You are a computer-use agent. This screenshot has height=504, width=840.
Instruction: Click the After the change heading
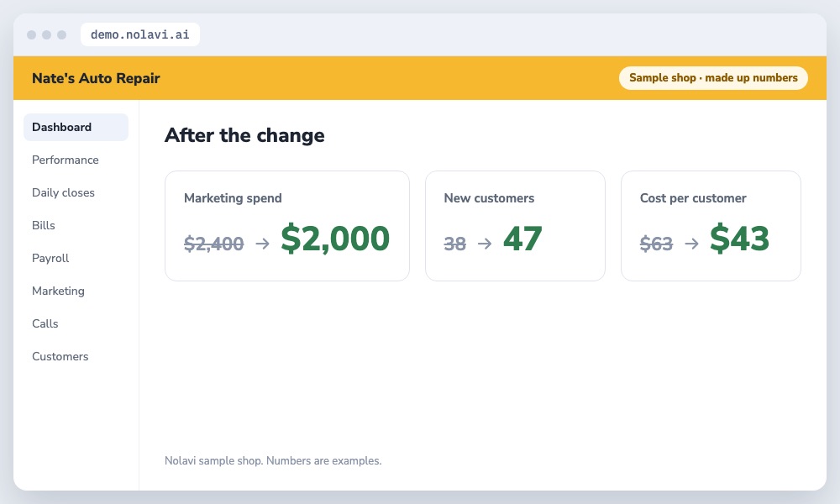(x=244, y=135)
